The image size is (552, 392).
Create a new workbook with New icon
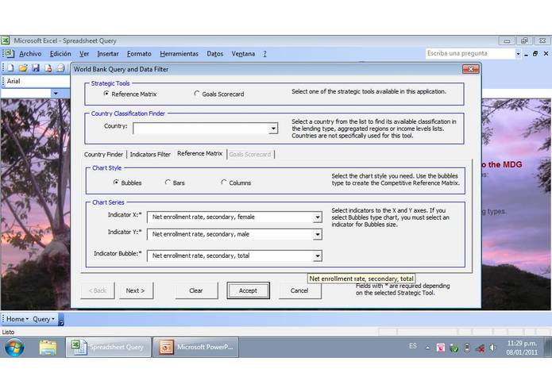coord(10,68)
